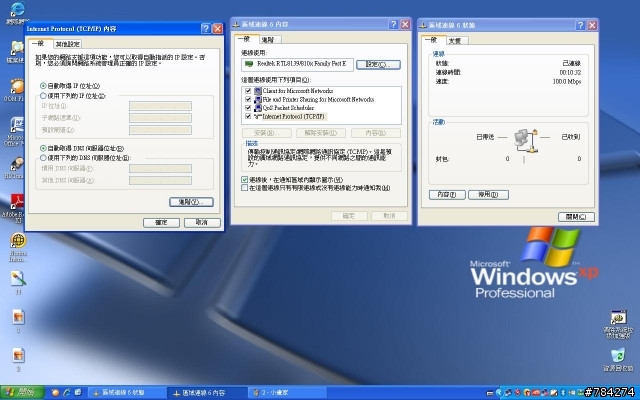Click the alternate DNS server field
The height and width of the screenshot is (400, 640).
[160, 180]
